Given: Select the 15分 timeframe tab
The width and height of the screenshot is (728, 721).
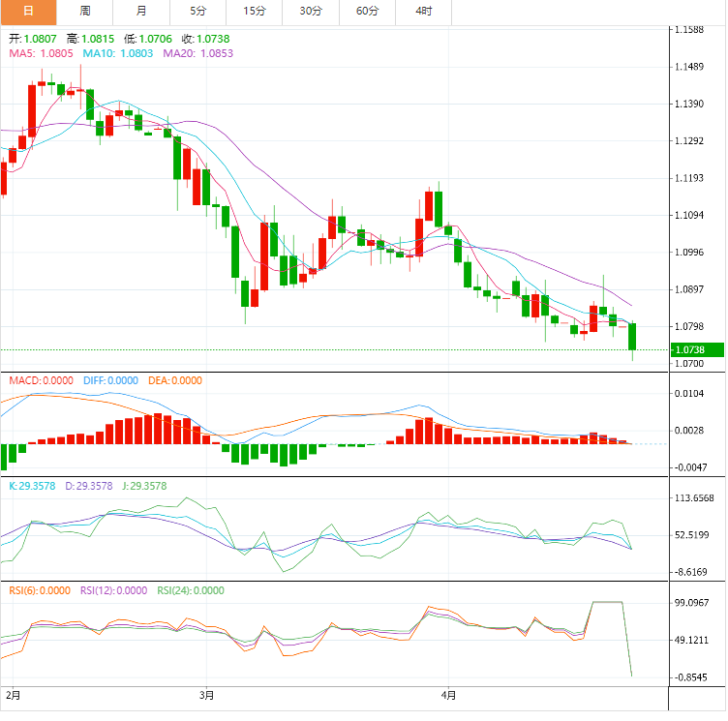Looking at the screenshot, I should pyautogui.click(x=255, y=12).
